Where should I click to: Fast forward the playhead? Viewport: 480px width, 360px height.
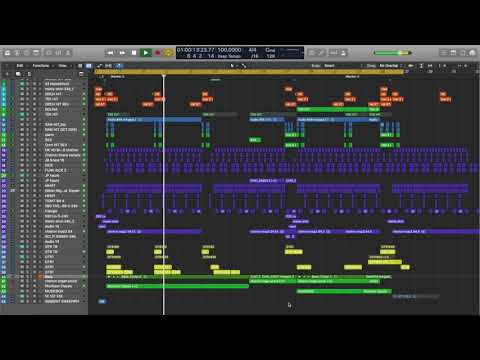tap(122, 53)
